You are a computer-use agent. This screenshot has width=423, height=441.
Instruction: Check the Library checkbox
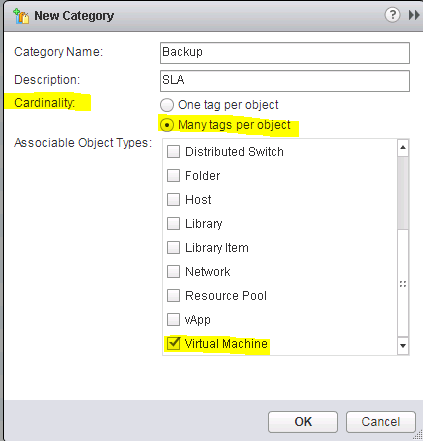(x=173, y=223)
